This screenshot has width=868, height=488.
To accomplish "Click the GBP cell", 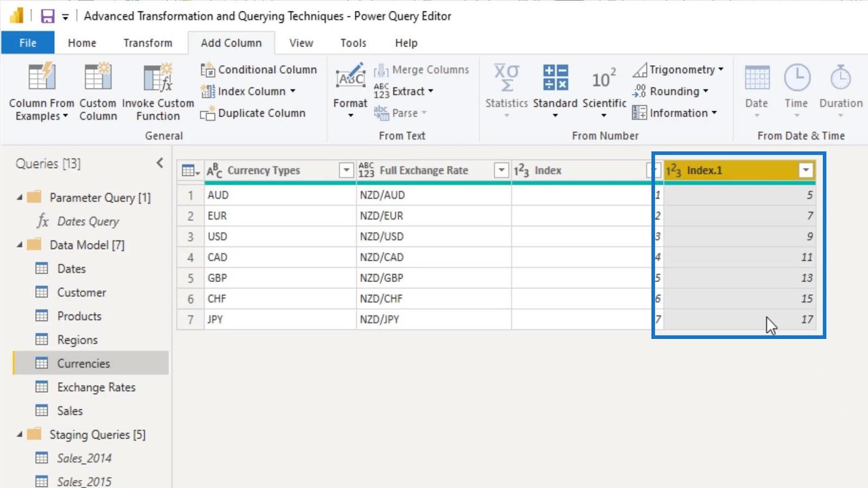I will pos(280,278).
